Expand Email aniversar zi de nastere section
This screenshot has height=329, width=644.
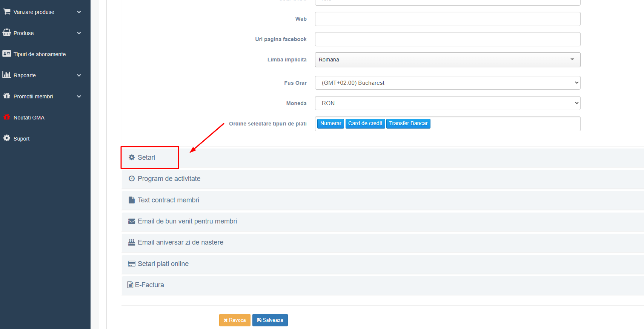point(383,243)
